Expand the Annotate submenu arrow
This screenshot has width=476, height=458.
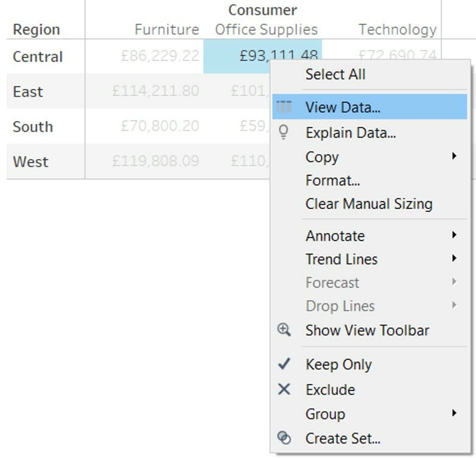click(x=454, y=235)
